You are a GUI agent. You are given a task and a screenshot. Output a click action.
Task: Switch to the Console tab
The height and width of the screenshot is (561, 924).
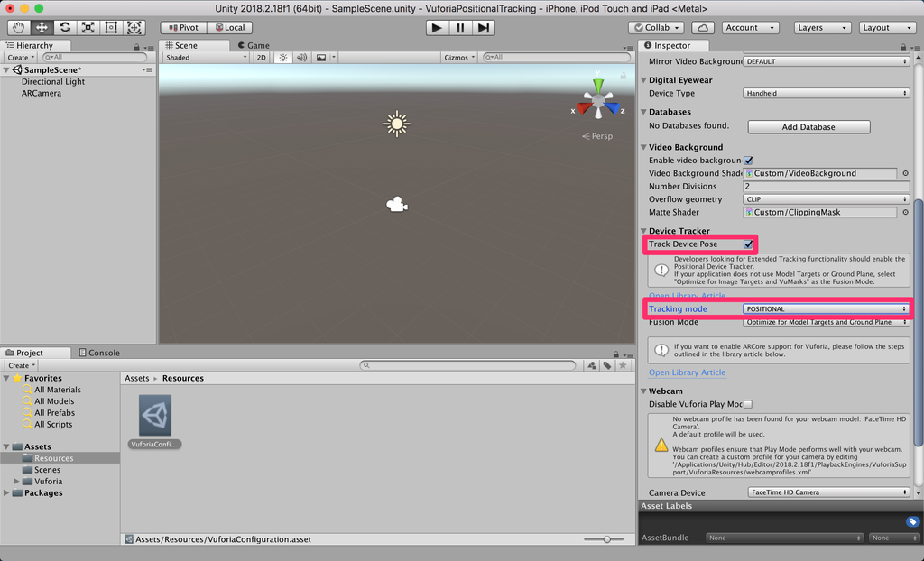tap(99, 353)
